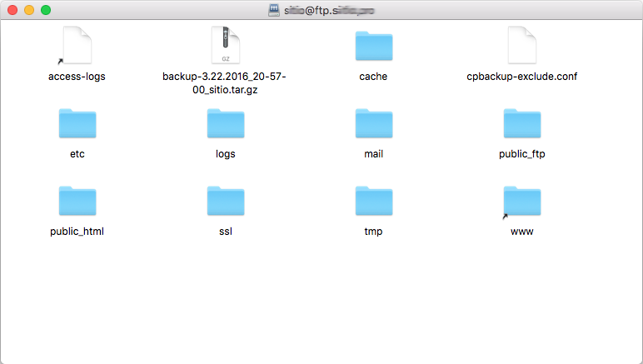Close the FTP window with red button
Screen dimensions: 643x364
tap(12, 10)
